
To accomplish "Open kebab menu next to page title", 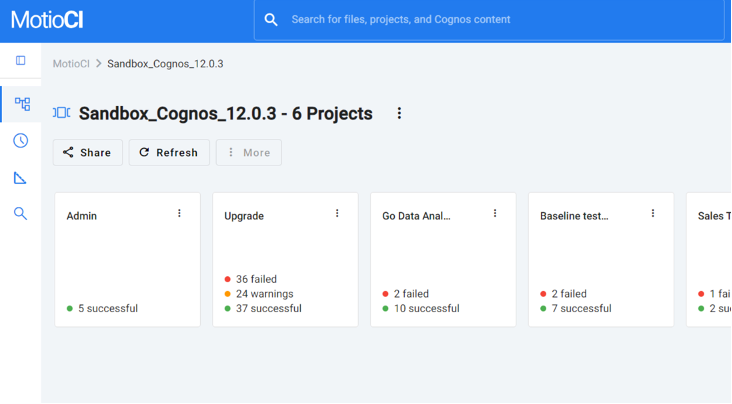I will 399,113.
